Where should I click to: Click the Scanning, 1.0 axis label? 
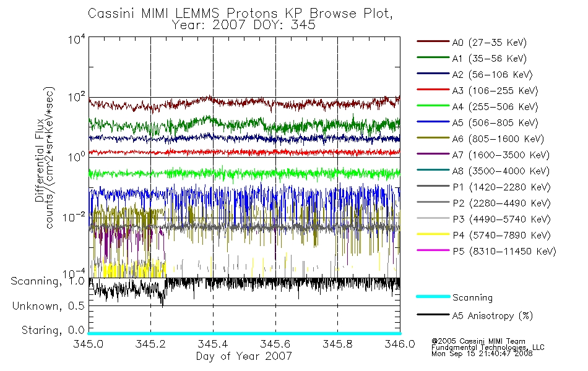click(x=48, y=281)
